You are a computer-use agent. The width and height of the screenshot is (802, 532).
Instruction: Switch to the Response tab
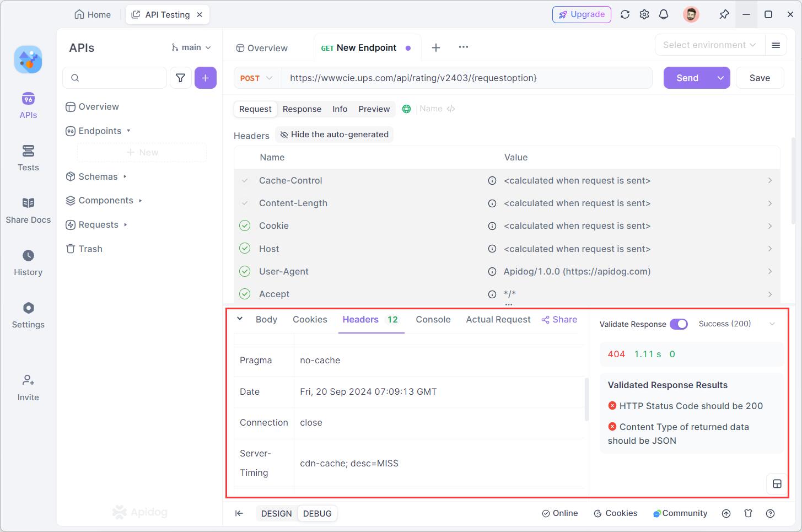302,109
